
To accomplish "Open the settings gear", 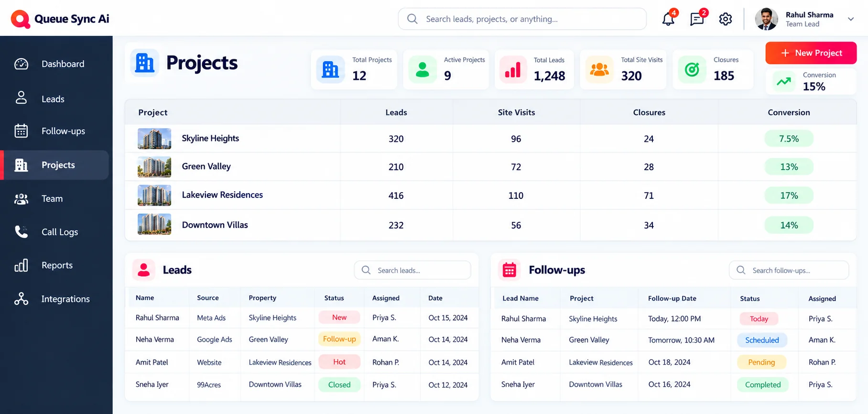I will [x=726, y=19].
